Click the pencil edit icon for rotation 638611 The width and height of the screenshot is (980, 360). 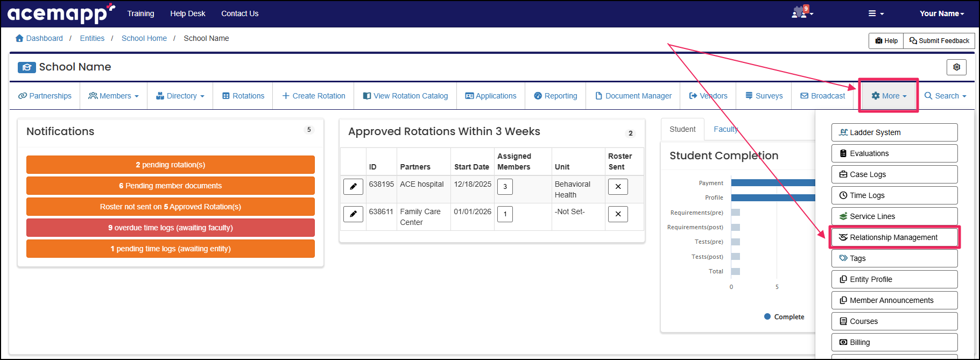[x=353, y=214]
